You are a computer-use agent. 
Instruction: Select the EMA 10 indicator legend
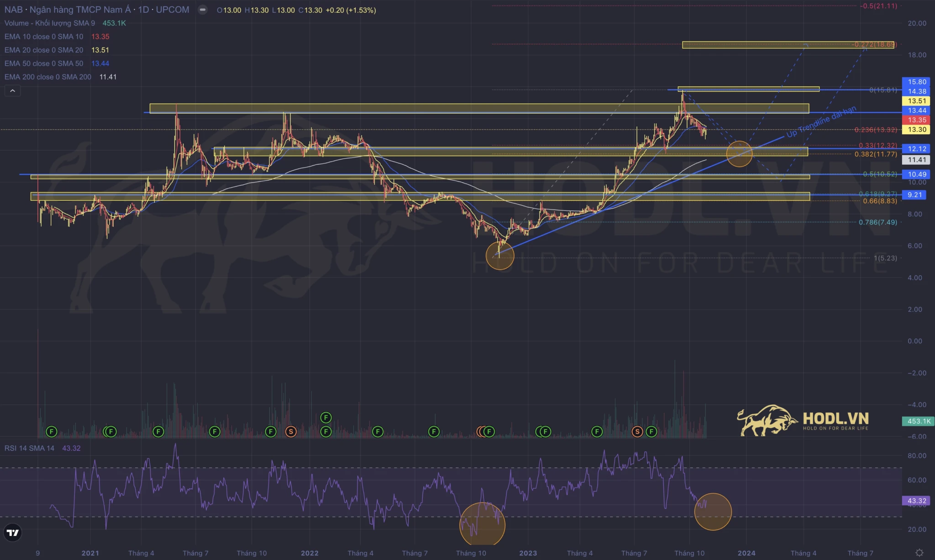tap(44, 37)
